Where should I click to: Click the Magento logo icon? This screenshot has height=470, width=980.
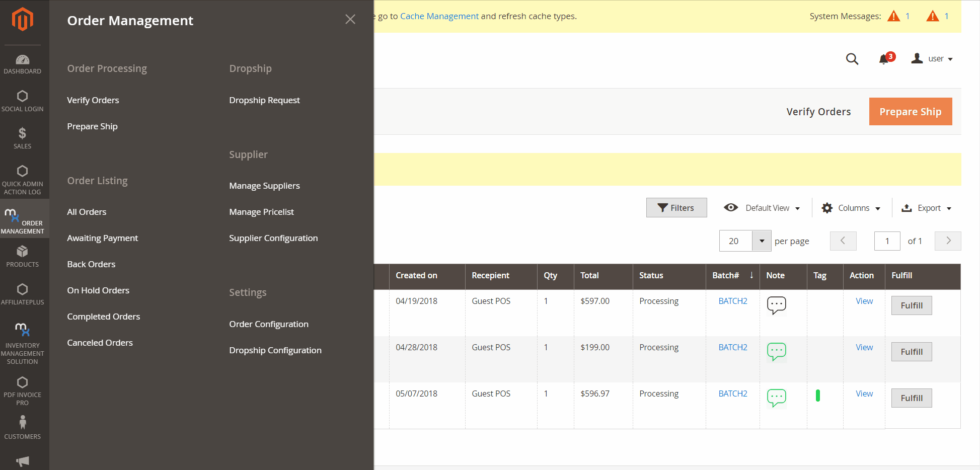tap(22, 19)
